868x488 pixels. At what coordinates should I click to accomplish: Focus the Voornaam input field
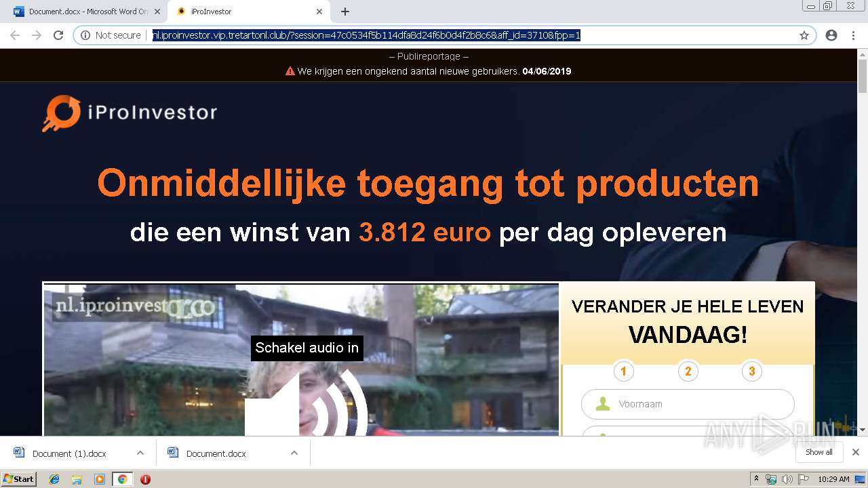pos(688,404)
